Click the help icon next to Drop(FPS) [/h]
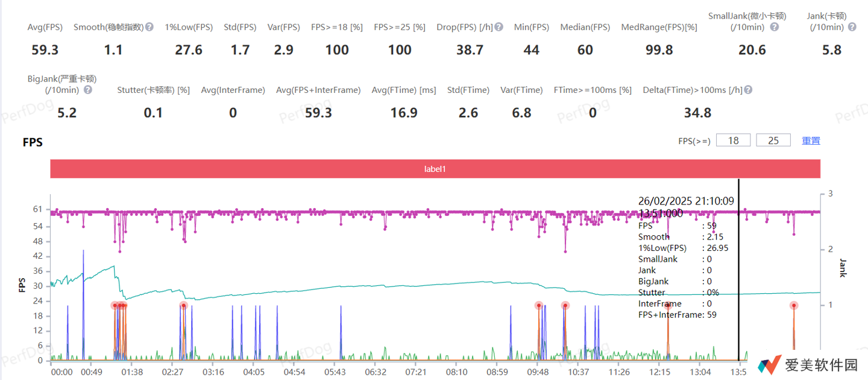The height and width of the screenshot is (380, 868). point(499,27)
